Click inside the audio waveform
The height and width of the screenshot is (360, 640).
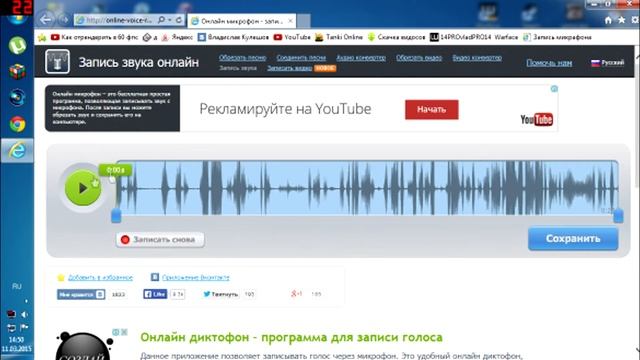click(x=367, y=188)
